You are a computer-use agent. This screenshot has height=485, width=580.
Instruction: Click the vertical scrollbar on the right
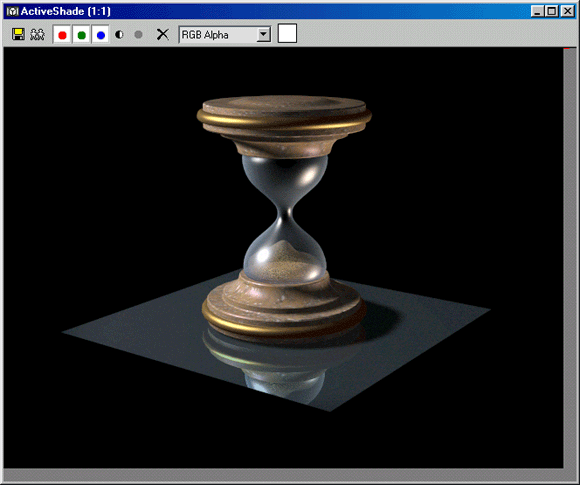(x=570, y=258)
